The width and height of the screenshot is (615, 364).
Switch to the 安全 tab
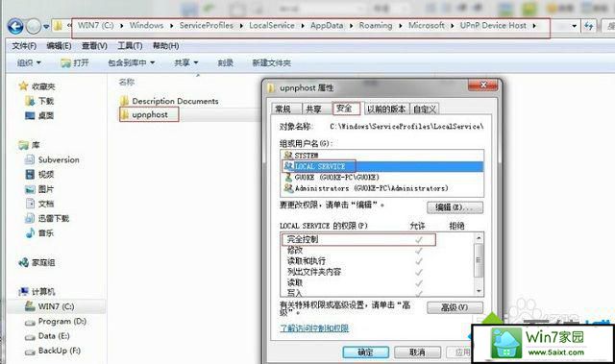[x=344, y=109]
